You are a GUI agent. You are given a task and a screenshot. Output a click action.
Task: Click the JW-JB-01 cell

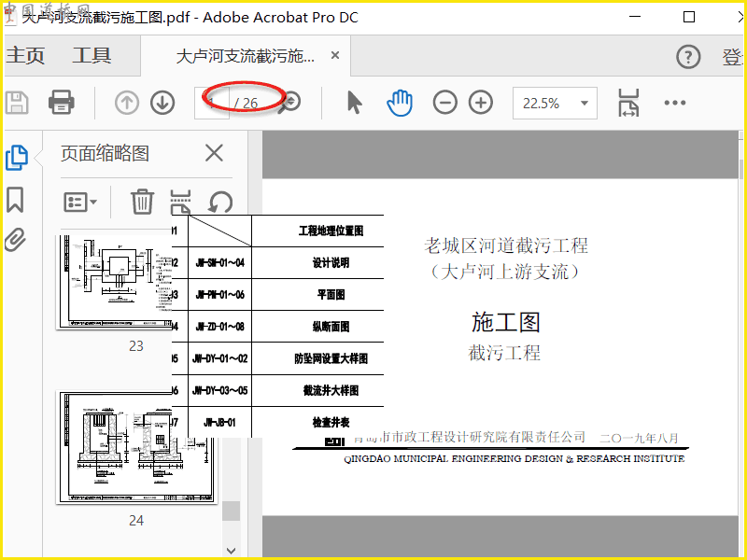(220, 423)
